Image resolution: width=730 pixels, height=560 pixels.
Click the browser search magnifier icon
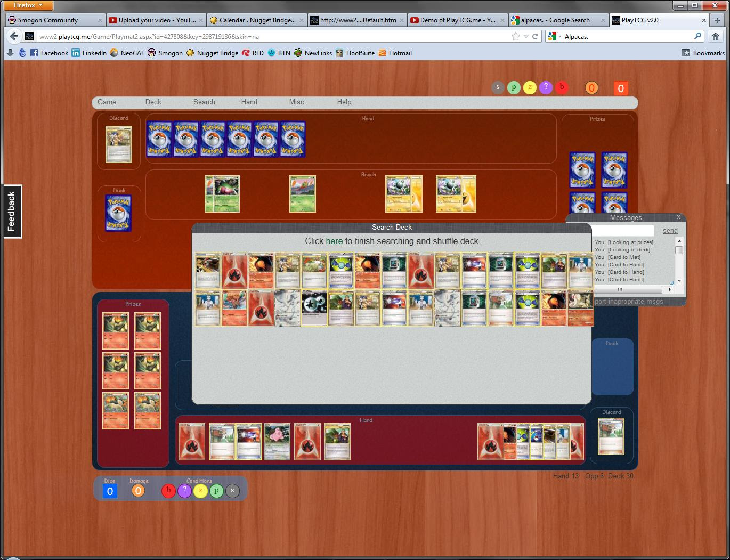coord(697,36)
